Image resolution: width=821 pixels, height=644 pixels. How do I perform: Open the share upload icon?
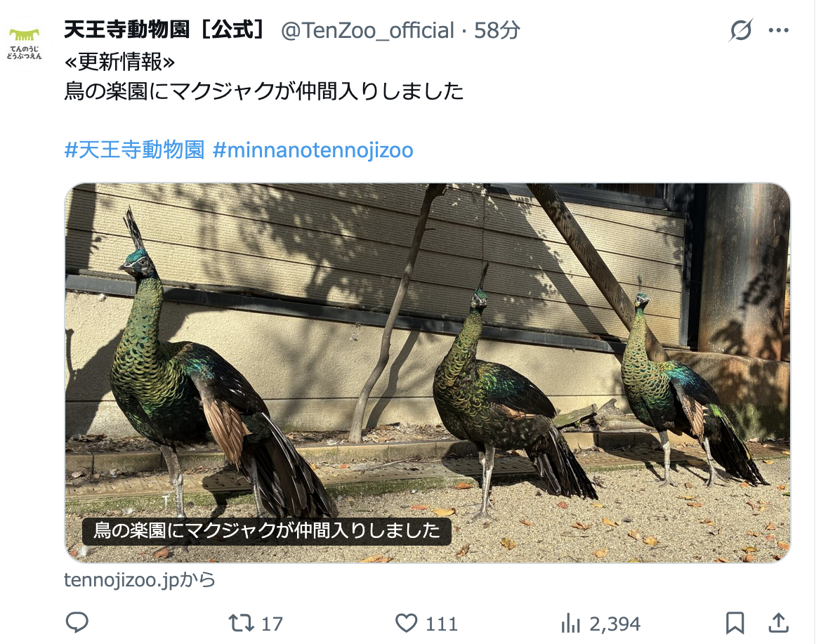coord(779,622)
